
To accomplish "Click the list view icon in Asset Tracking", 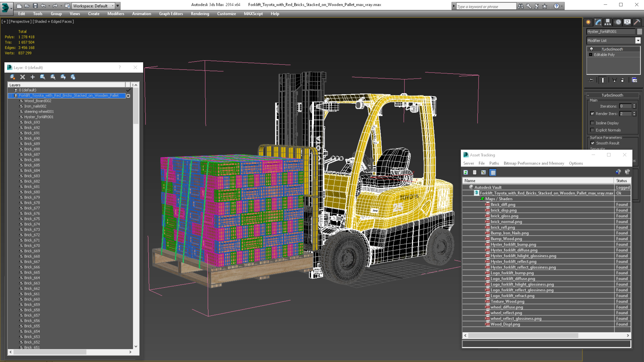I will [x=475, y=172].
